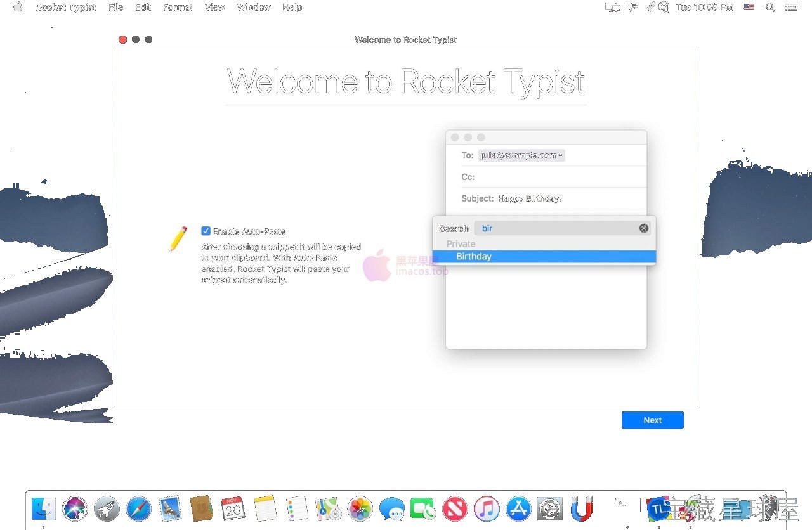Open Safari compass icon in Dock
Viewport: 812px width, 530px height.
click(x=138, y=508)
